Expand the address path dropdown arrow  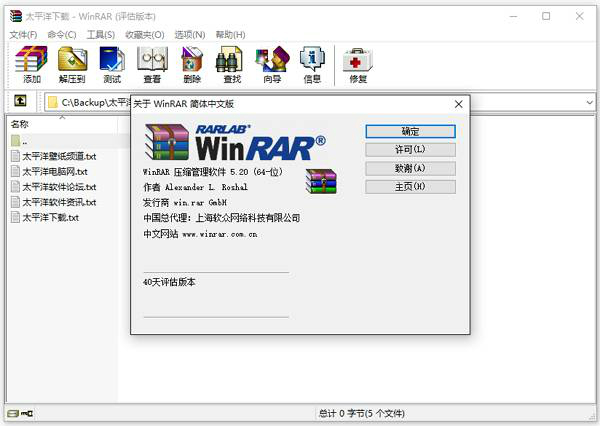[x=589, y=102]
